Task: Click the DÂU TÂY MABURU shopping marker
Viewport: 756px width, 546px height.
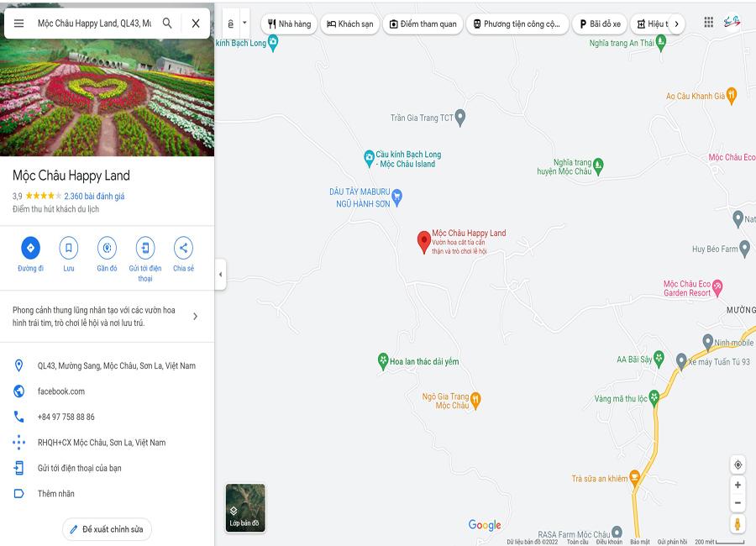Action: (x=396, y=197)
